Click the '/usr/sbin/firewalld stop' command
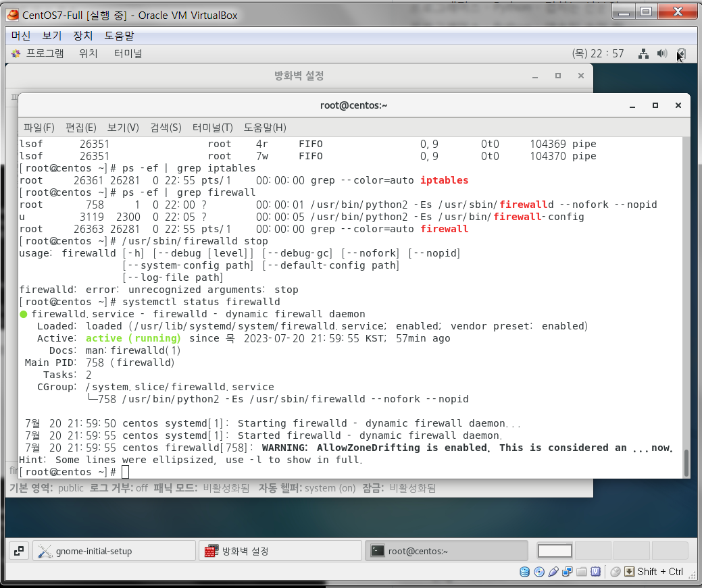 tap(195, 241)
